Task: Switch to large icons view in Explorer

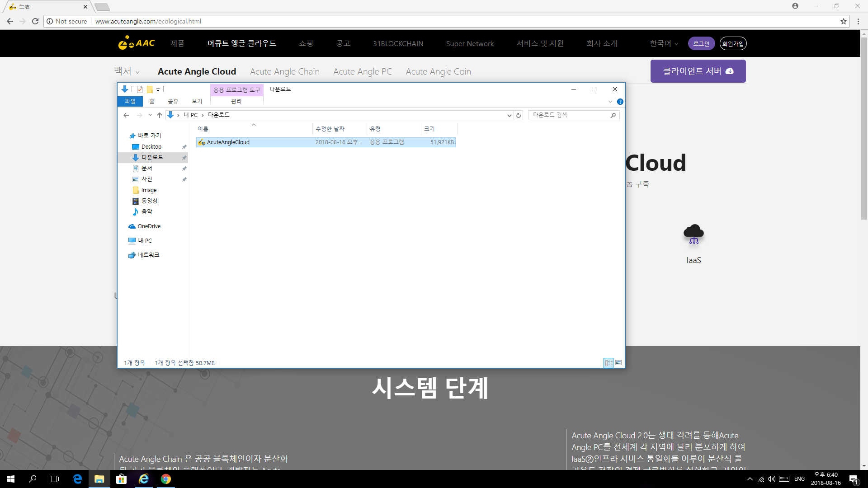Action: click(x=618, y=363)
